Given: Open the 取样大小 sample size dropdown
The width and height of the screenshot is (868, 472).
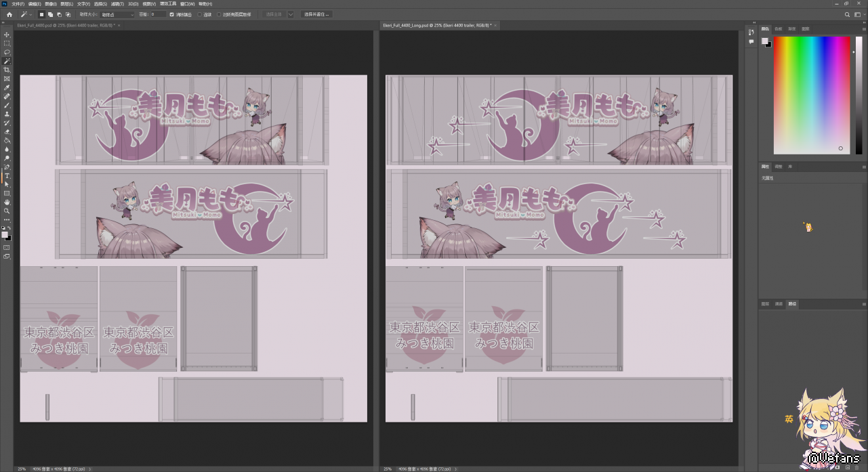Looking at the screenshot, I should pyautogui.click(x=117, y=14).
